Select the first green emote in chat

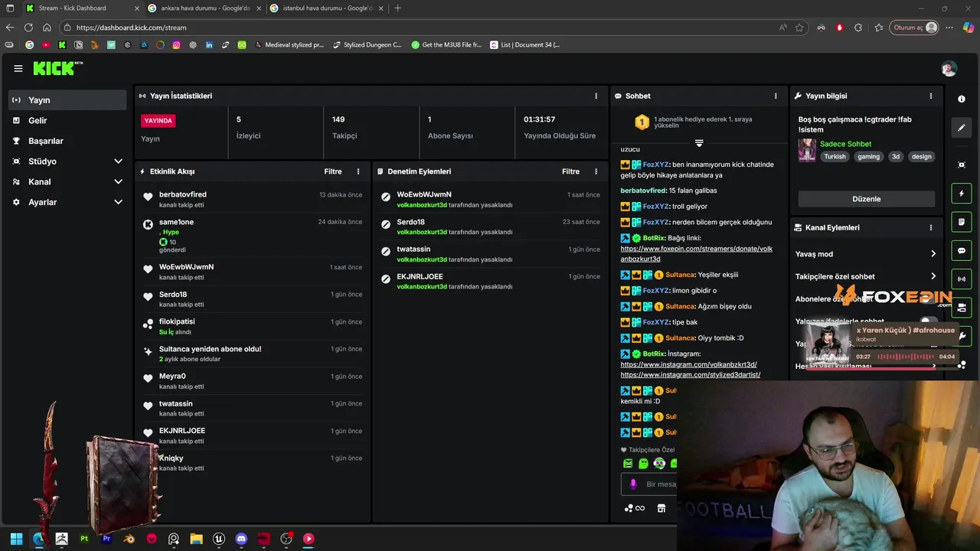pos(629,463)
